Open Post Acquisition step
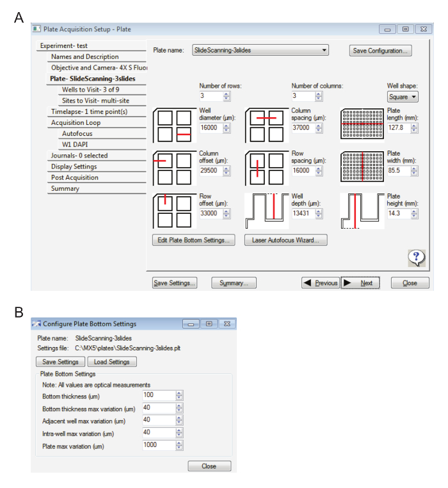Screen dimensions: 448x488 coord(97,177)
